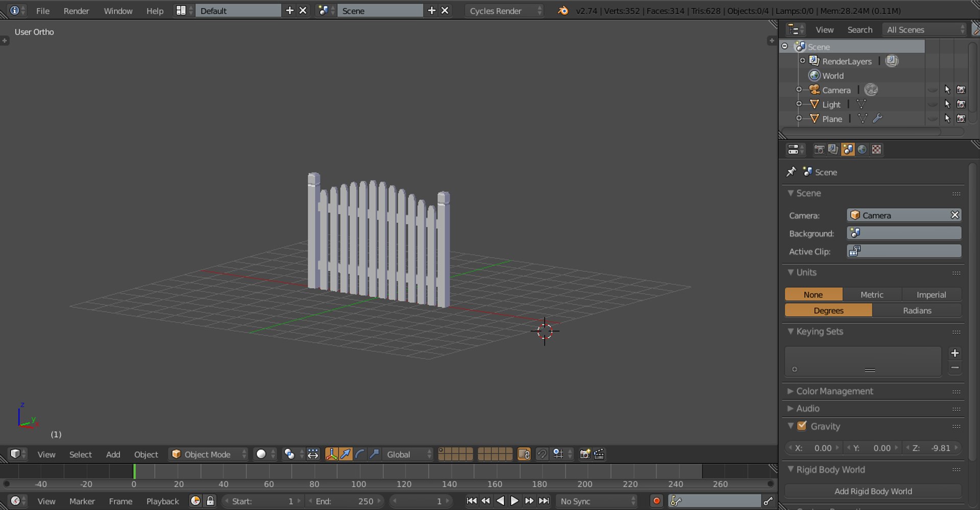Open the pivot point selector

[x=293, y=454]
